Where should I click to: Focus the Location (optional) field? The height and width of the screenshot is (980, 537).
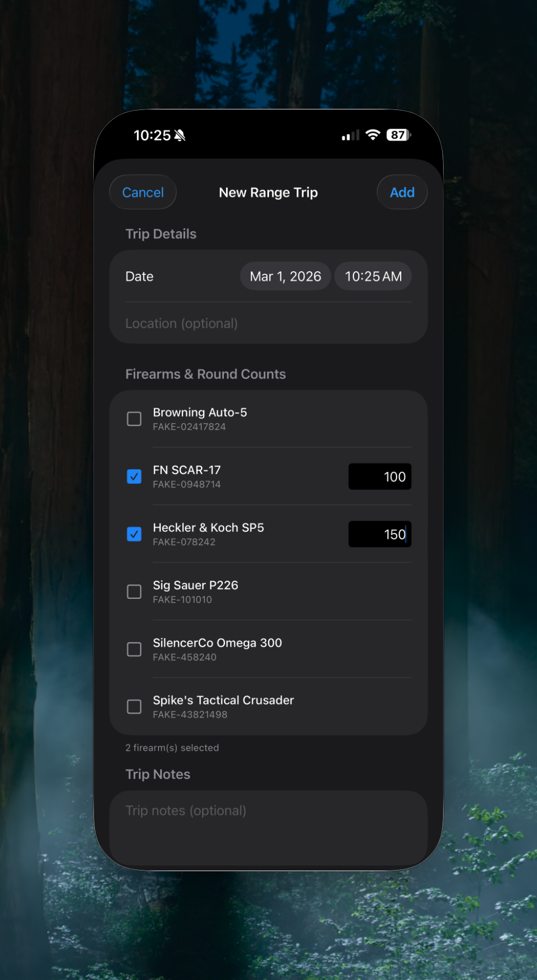268,324
